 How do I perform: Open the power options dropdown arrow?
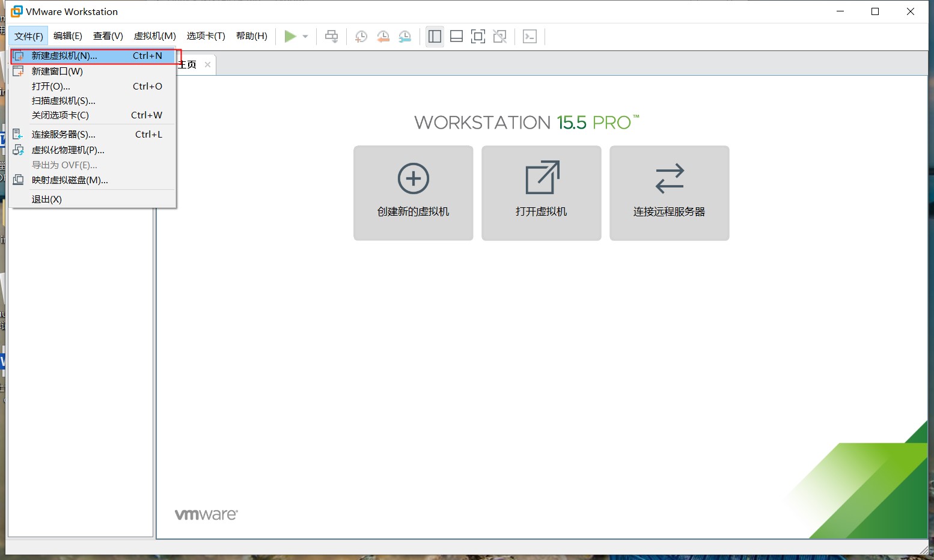(x=305, y=37)
